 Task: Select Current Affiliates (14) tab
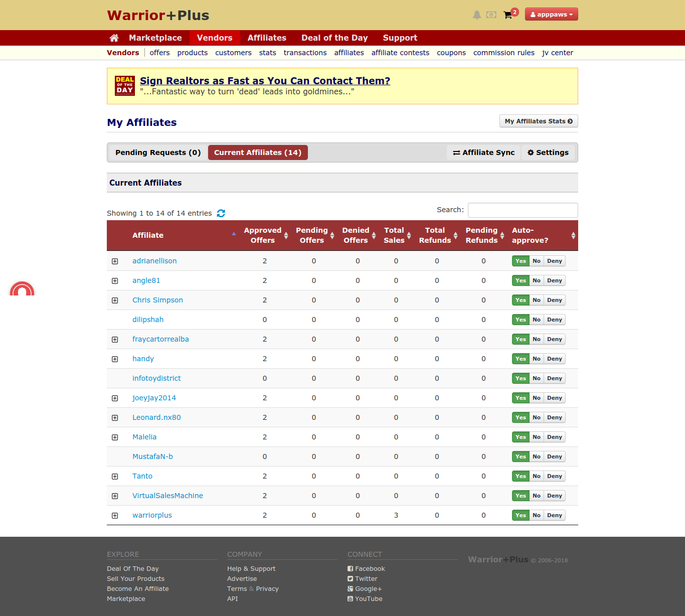258,152
